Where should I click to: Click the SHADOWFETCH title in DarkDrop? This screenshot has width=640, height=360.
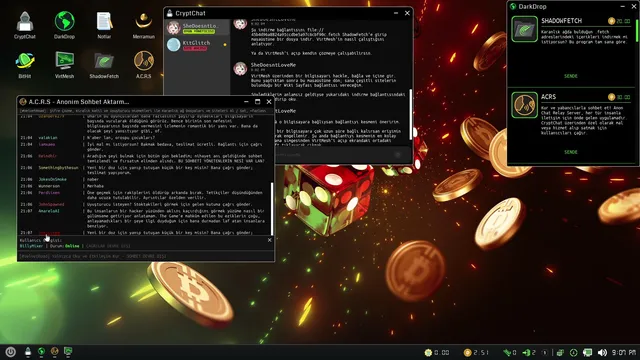tap(561, 21)
